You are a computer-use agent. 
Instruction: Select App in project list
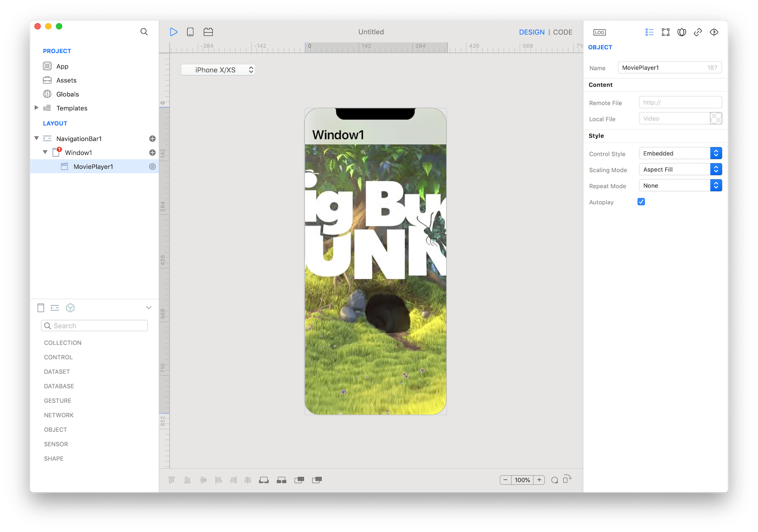pos(62,66)
